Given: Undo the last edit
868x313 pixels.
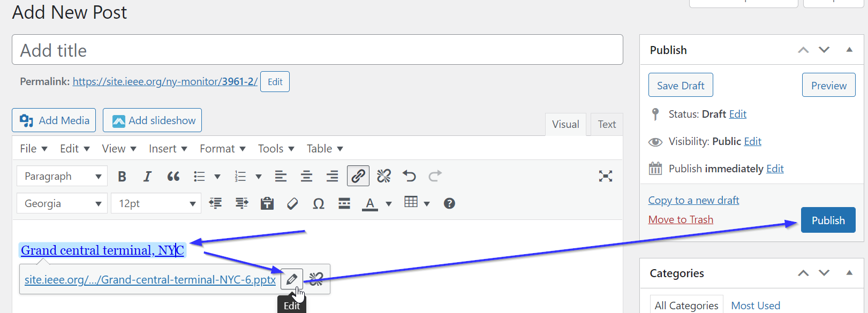Looking at the screenshot, I should [409, 176].
